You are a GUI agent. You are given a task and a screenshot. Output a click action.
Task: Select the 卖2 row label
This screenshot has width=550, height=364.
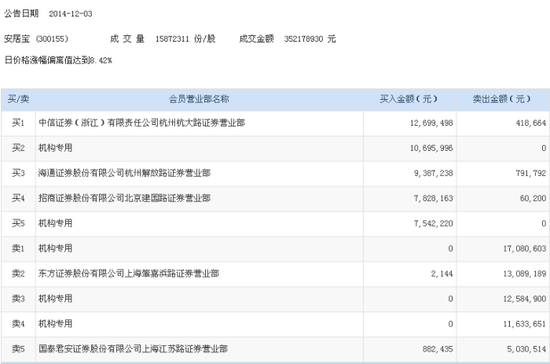(x=18, y=274)
